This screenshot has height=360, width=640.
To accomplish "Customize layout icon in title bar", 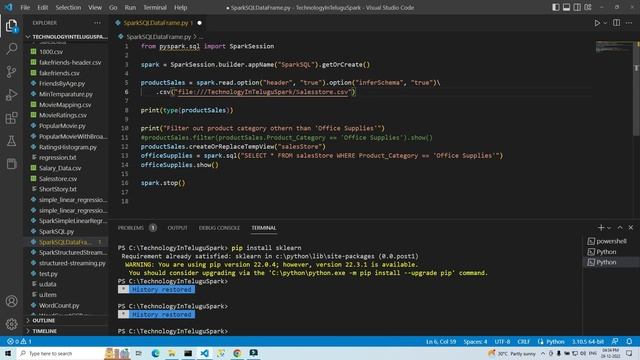I will pos(588,7).
